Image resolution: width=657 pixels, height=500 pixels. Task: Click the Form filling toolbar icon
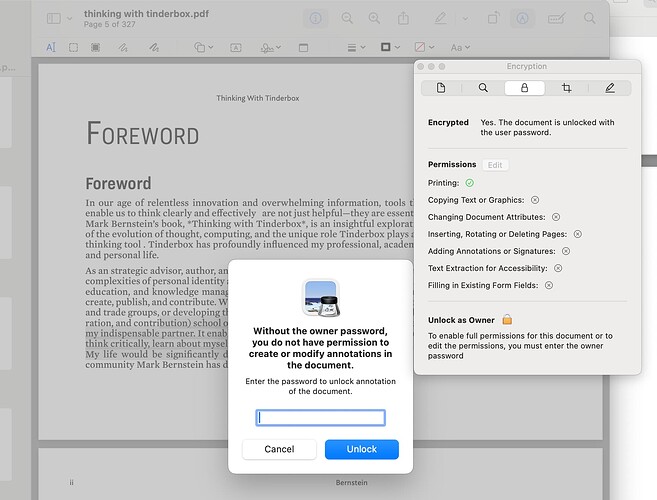(556, 18)
